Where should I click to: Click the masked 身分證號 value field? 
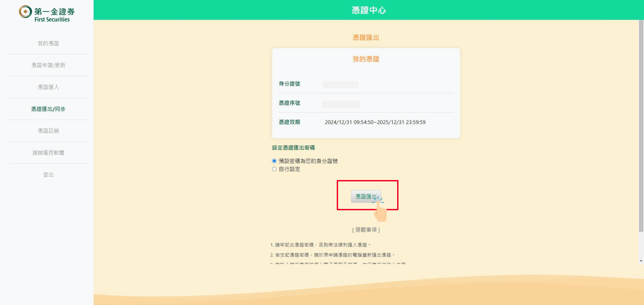coord(340,84)
